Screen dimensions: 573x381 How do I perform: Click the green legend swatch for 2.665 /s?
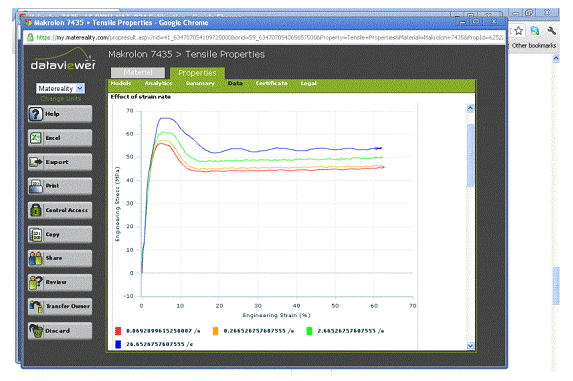point(309,331)
